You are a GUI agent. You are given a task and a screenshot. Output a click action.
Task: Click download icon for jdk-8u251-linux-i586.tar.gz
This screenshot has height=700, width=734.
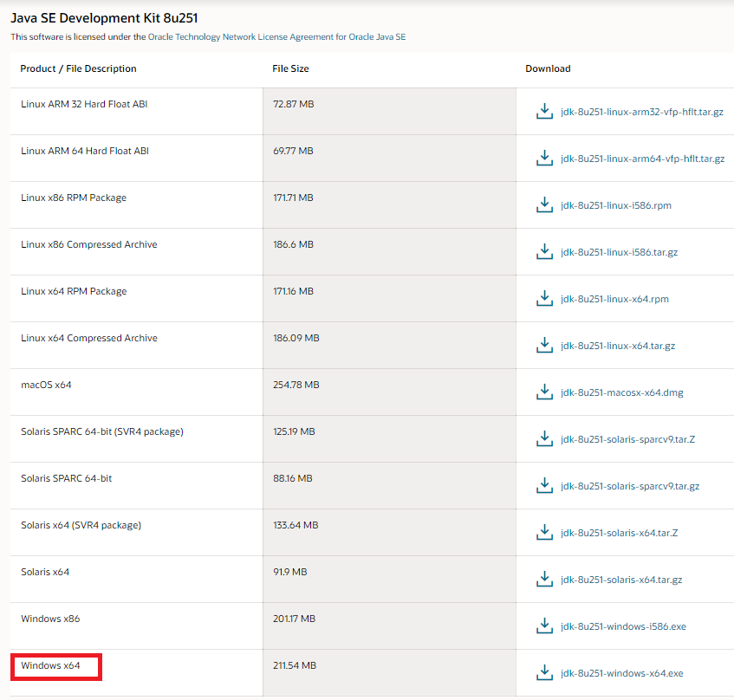[x=544, y=252]
